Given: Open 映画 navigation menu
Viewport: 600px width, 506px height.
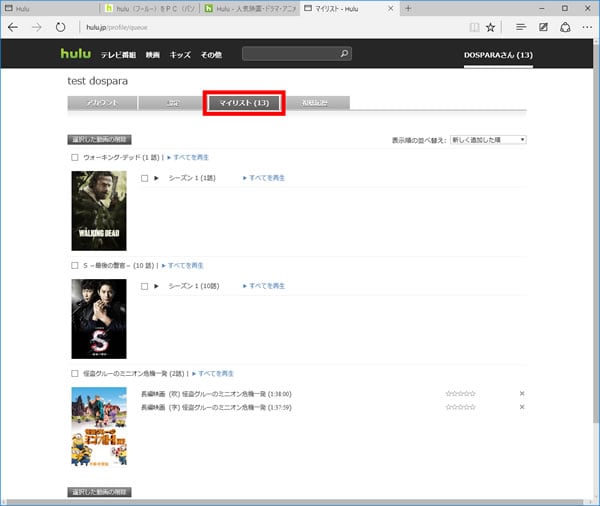Looking at the screenshot, I should pyautogui.click(x=152, y=55).
